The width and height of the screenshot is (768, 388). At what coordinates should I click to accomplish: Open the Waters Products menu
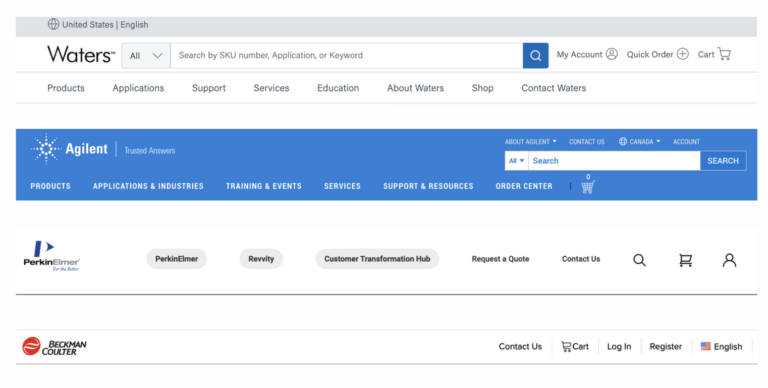(x=66, y=88)
